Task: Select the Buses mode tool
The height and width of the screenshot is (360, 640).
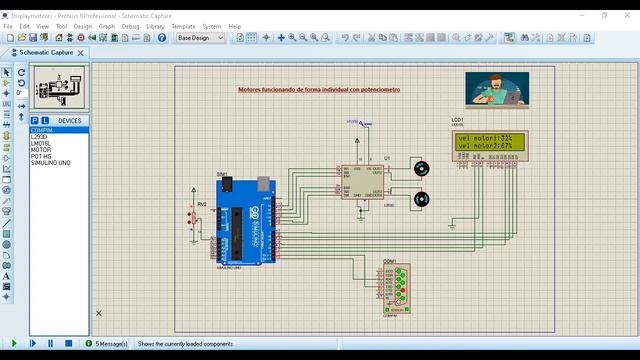Action: point(6,125)
